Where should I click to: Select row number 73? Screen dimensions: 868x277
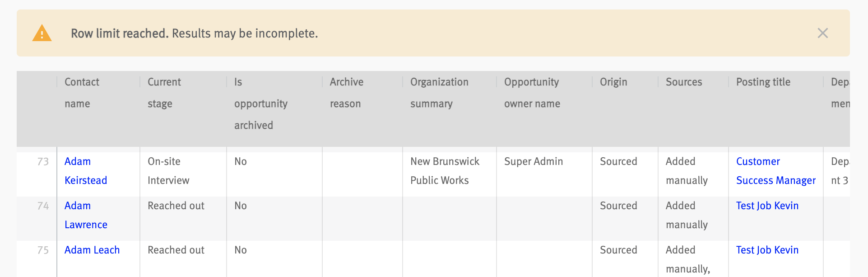43,161
